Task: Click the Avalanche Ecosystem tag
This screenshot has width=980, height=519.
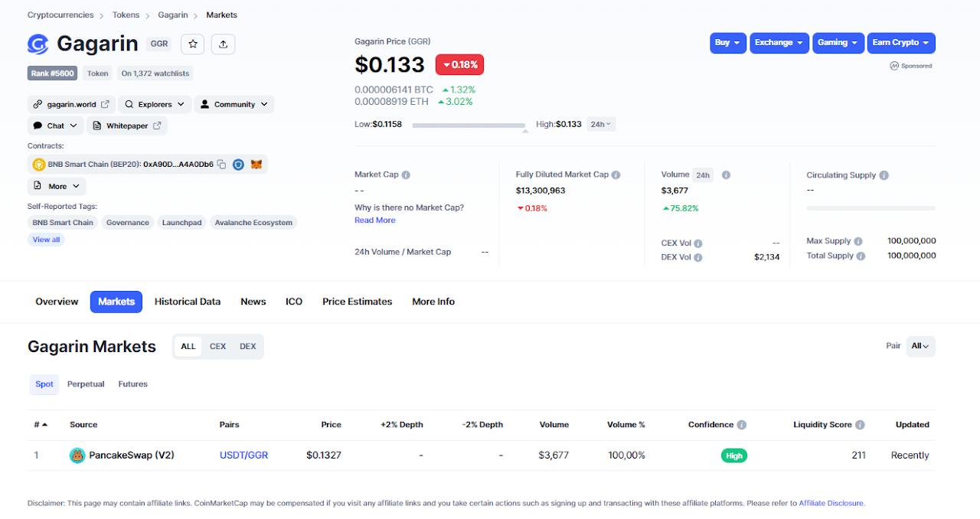Action: pos(253,223)
